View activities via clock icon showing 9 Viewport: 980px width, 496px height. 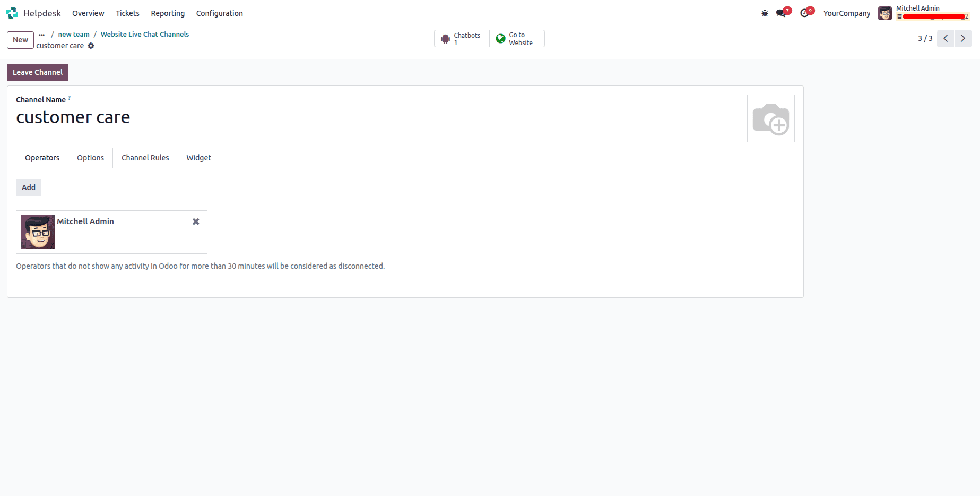[804, 12]
